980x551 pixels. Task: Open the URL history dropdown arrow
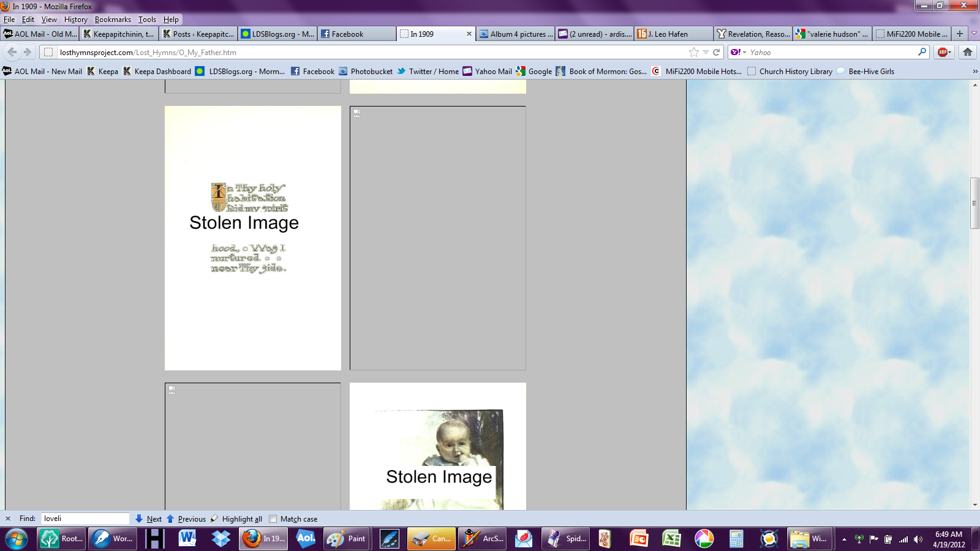pyautogui.click(x=706, y=52)
